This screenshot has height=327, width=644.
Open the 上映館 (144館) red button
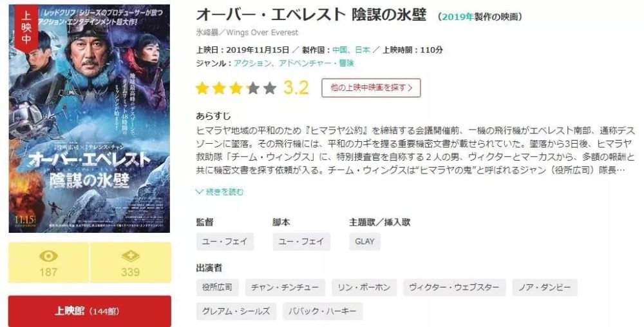90,311
